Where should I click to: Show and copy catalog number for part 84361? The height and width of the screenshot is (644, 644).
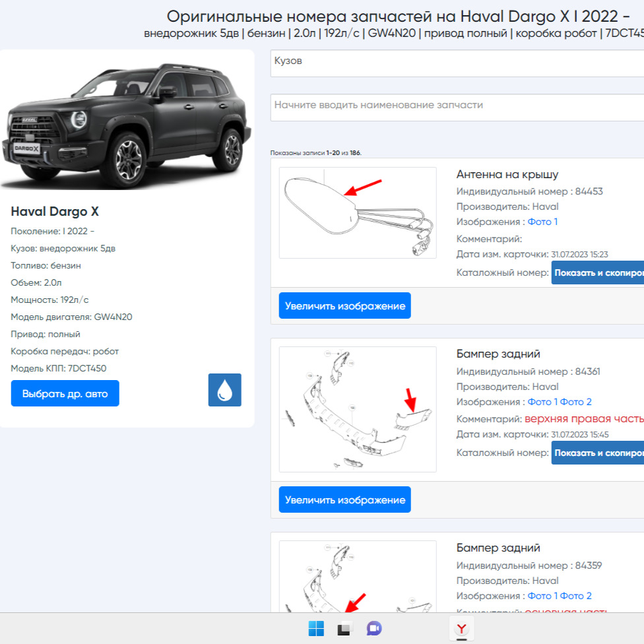[598, 453]
